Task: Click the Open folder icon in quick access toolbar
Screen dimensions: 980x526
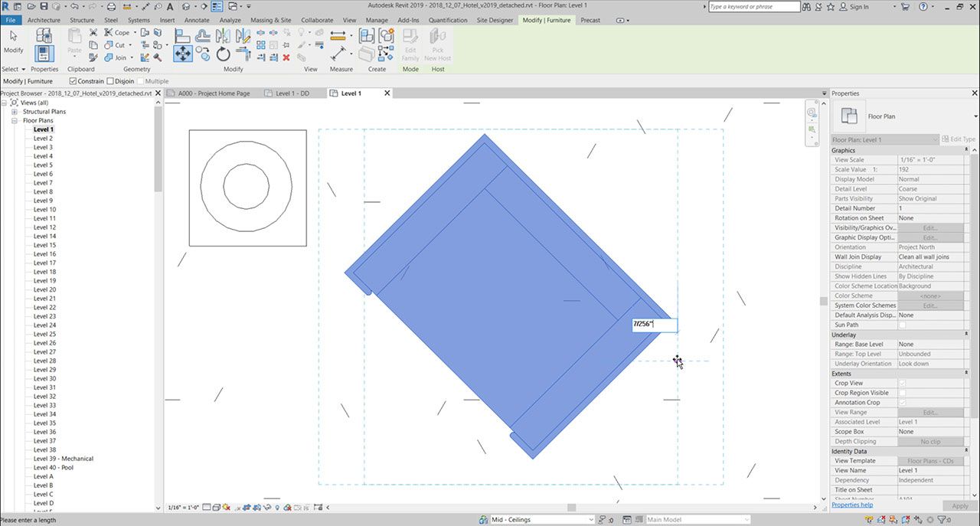Action: 31,6
